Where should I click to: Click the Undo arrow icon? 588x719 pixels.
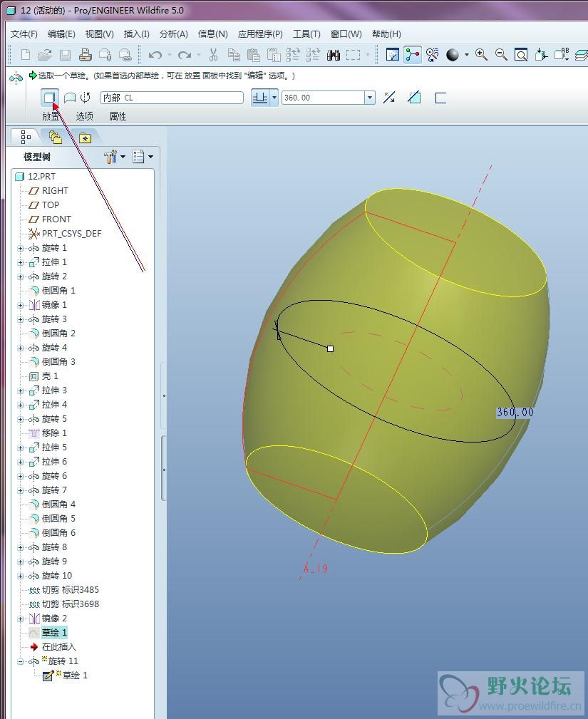coord(155,55)
